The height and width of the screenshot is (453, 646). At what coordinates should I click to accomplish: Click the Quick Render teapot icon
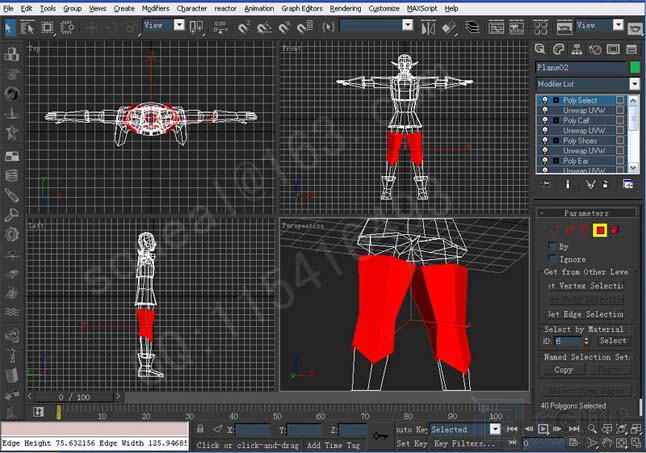tap(636, 28)
